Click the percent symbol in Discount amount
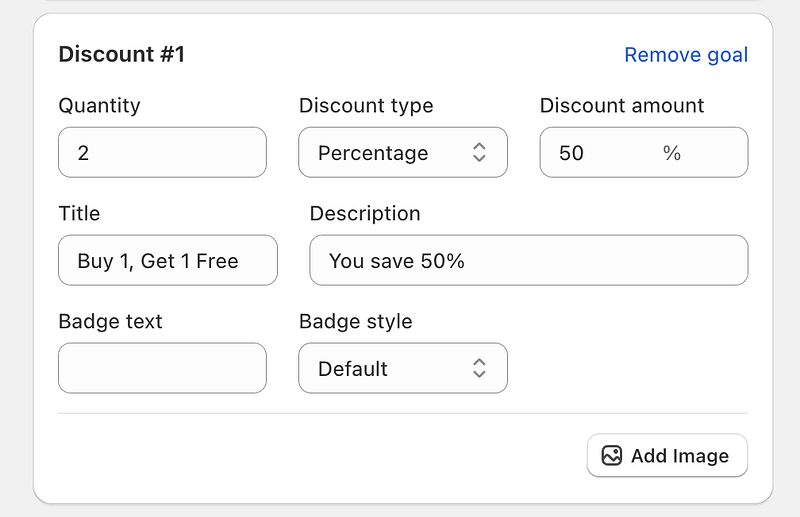Viewport: 800px width, 517px height. (671, 153)
